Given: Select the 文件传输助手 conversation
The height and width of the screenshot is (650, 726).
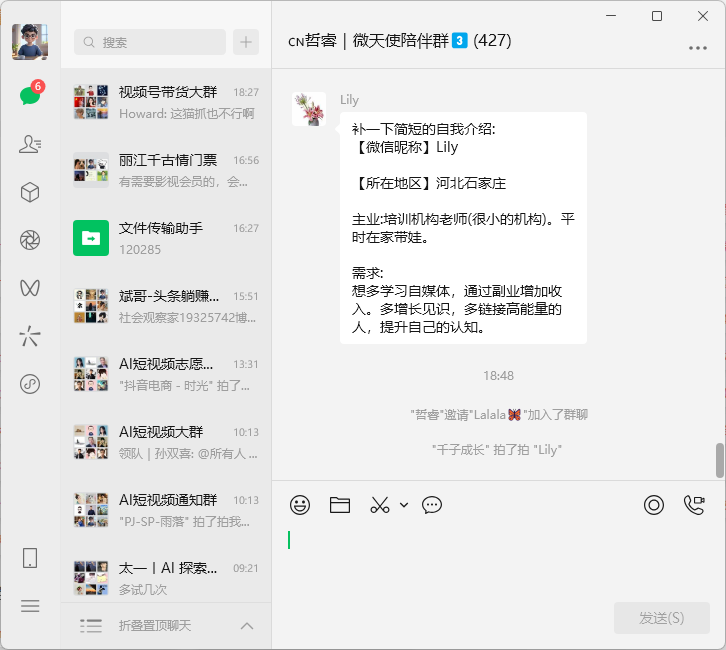Looking at the screenshot, I should [x=165, y=238].
